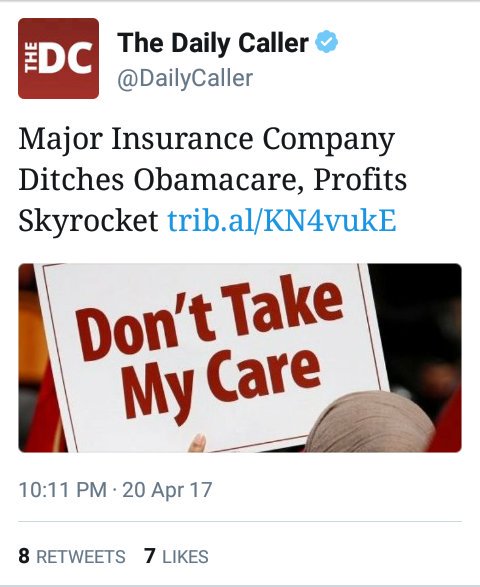Viewport: 480px width, 587px height.
Task: Open The Daily Caller's DC profile avatar
Action: [x=58, y=58]
